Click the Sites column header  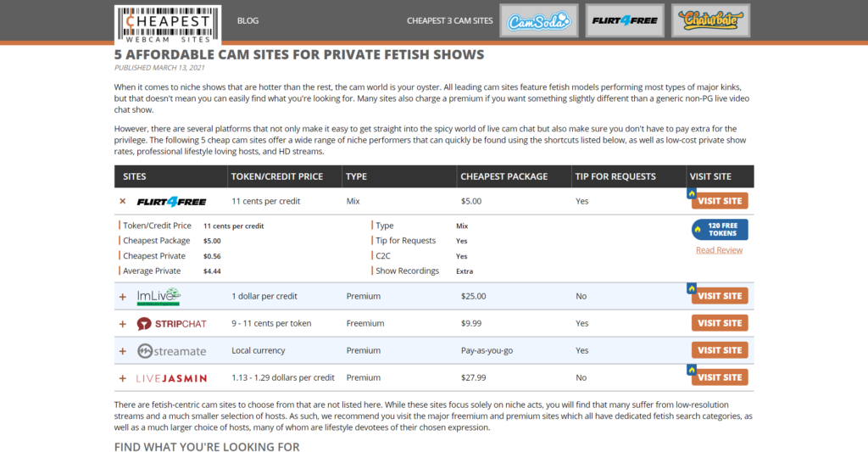pos(135,176)
